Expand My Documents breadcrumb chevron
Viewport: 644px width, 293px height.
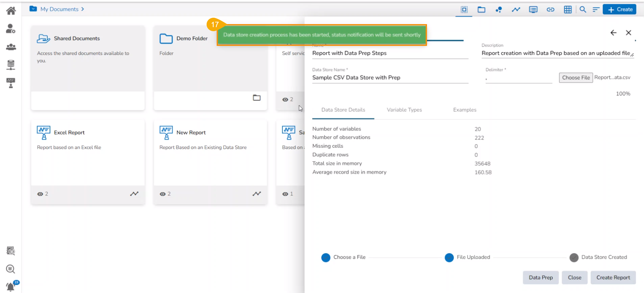pyautogui.click(x=83, y=9)
